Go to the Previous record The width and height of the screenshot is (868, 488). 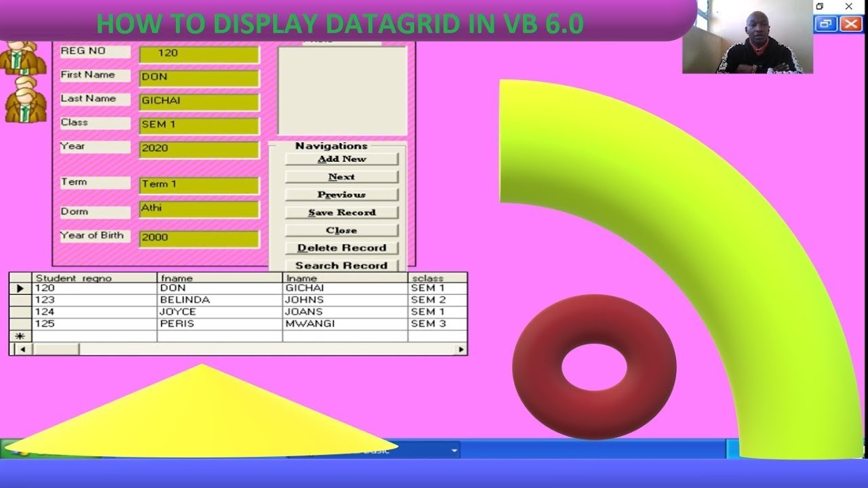tap(341, 195)
